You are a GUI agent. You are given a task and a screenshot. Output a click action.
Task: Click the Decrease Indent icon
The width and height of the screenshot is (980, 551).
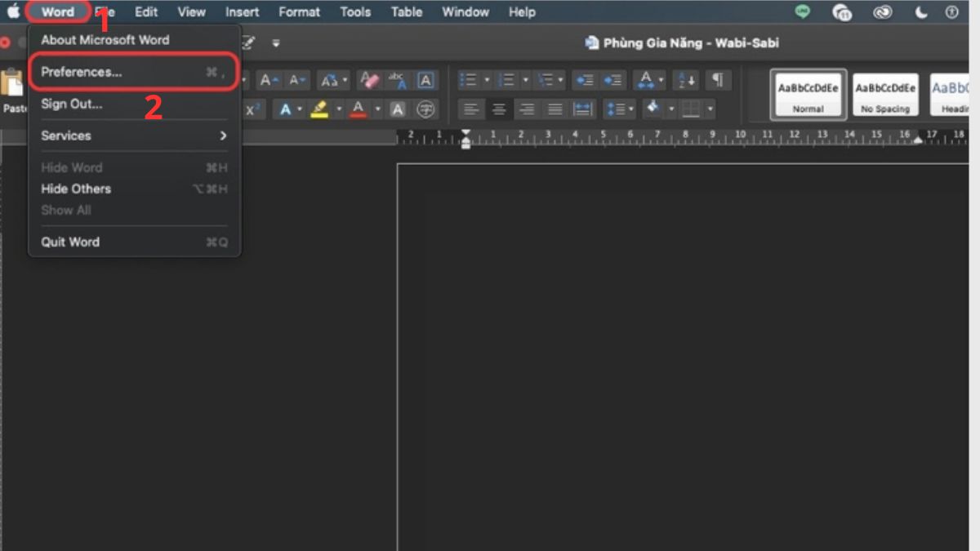pos(584,80)
